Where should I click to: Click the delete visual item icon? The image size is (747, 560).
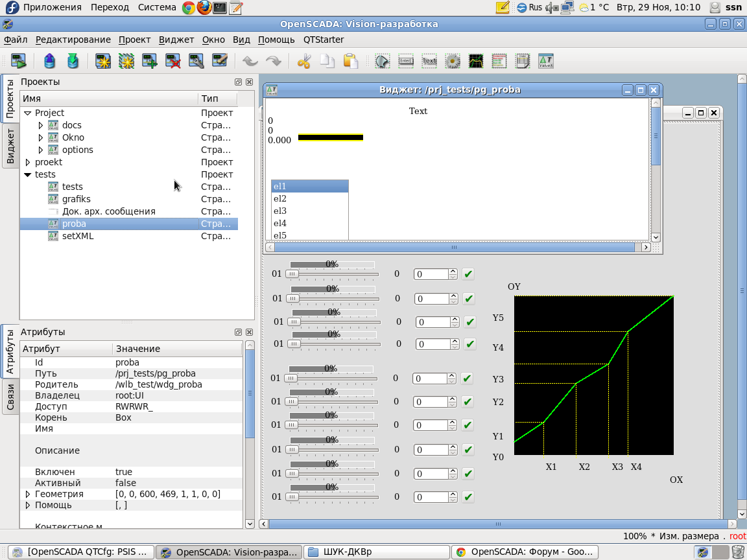(x=173, y=62)
